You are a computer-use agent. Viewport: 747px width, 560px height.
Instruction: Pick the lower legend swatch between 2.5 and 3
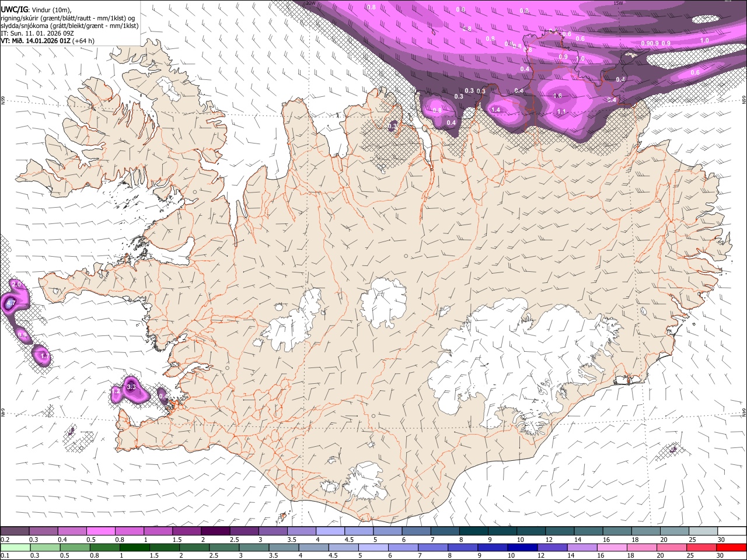(x=224, y=547)
